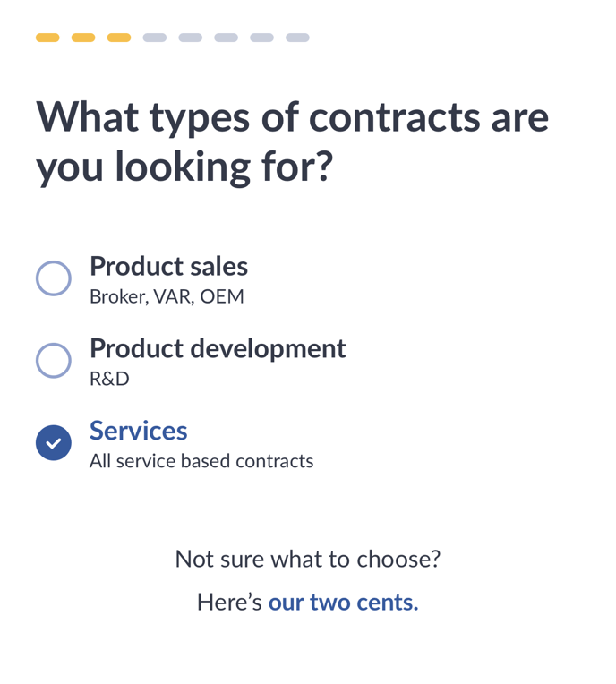Jump to the sixth gray progress step
This screenshot has height=684, width=616.
(x=226, y=38)
